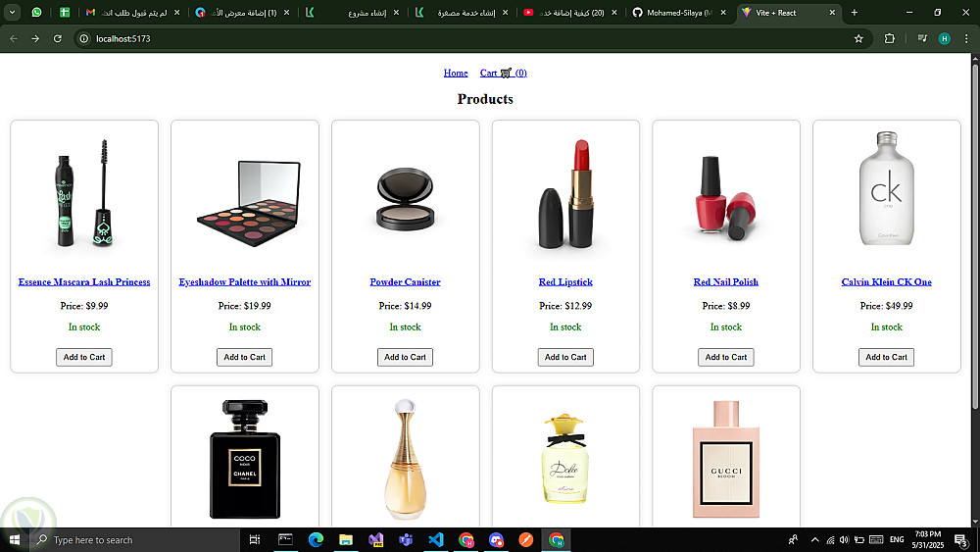Screen dimensions: 980x552
Task: Click Windows taskbar search box
Action: [134, 539]
